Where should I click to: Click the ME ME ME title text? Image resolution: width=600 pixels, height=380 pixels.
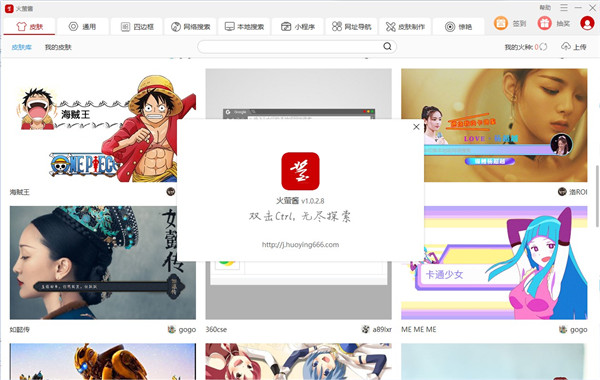tap(419, 329)
